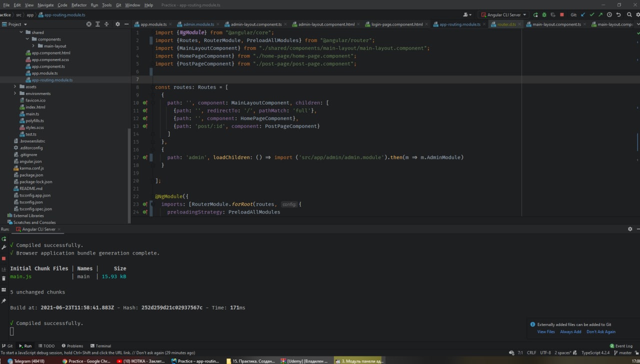Screen dimensions: 640x364
Task: Click the Git commit checkmark icon
Action: [x=592, y=15]
